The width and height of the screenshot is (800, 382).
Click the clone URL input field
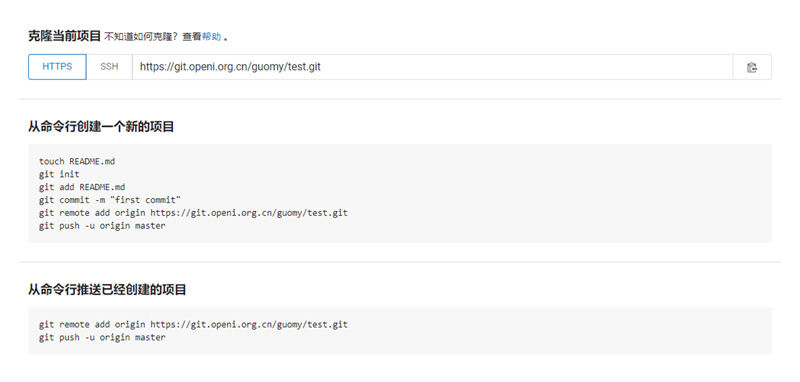click(x=433, y=67)
